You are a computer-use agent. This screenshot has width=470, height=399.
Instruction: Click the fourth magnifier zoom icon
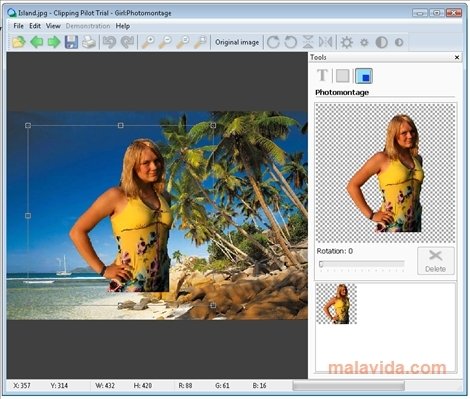200,42
